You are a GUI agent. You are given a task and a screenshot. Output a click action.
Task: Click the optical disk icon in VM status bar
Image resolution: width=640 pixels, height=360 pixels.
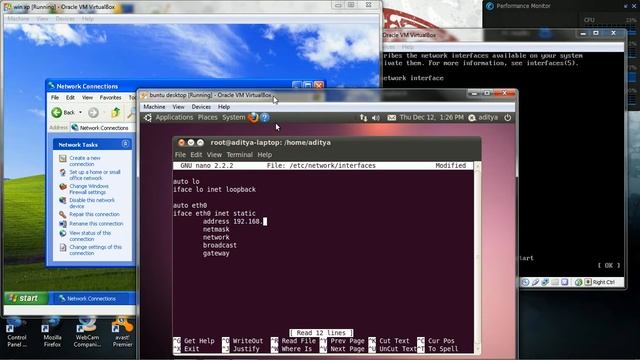(525, 282)
